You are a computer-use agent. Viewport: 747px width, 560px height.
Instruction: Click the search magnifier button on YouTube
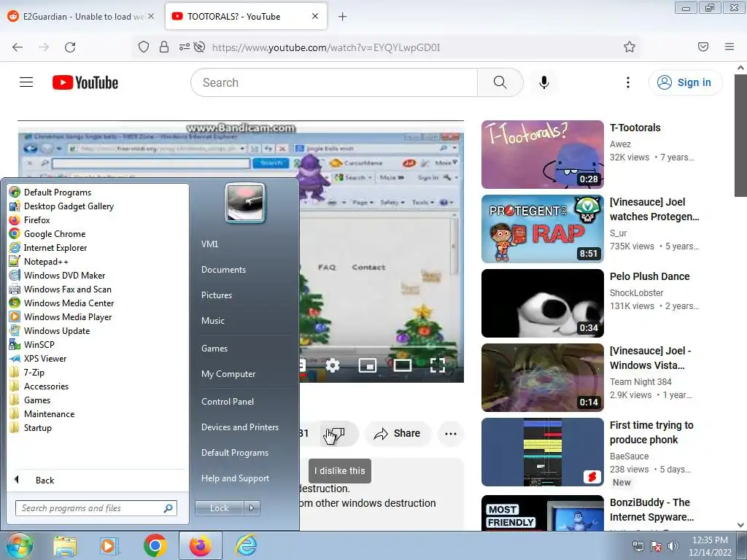500,82
